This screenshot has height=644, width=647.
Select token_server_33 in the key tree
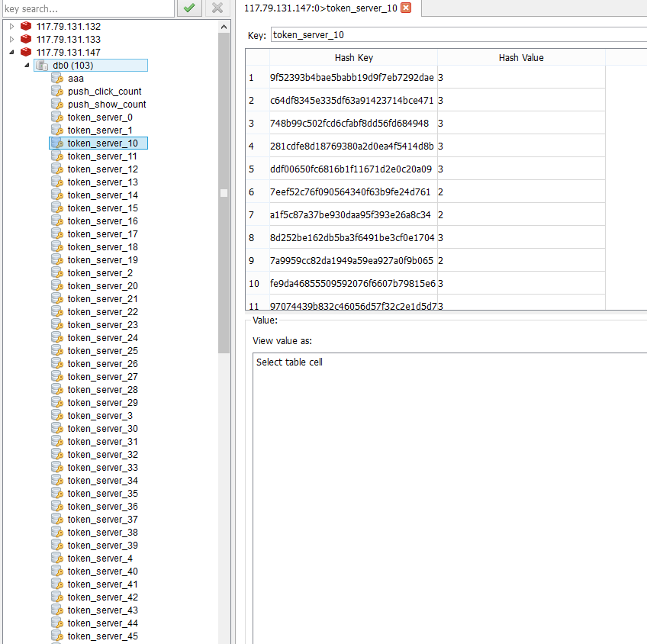coord(103,468)
